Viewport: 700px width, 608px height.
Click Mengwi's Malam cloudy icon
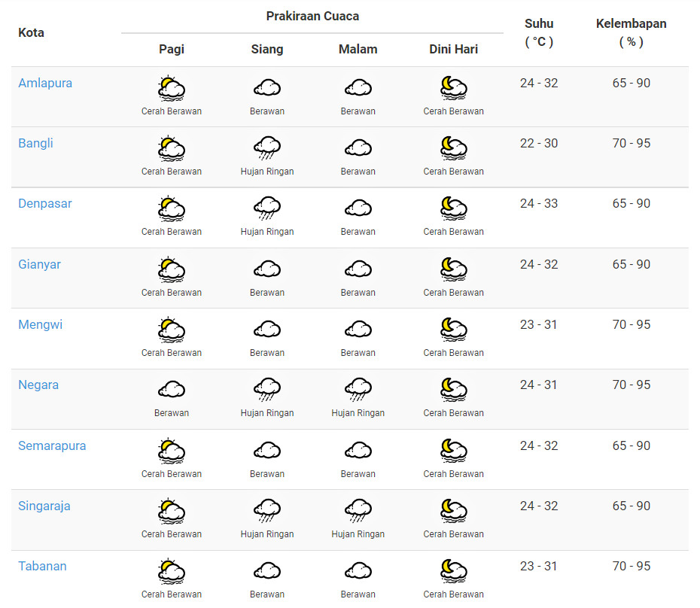coord(358,330)
